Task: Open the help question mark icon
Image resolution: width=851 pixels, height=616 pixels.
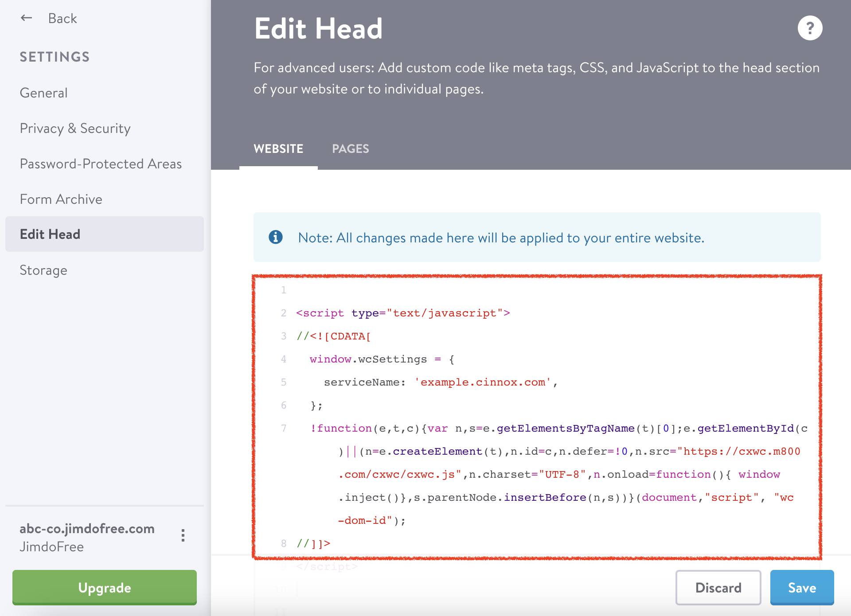Action: tap(810, 28)
